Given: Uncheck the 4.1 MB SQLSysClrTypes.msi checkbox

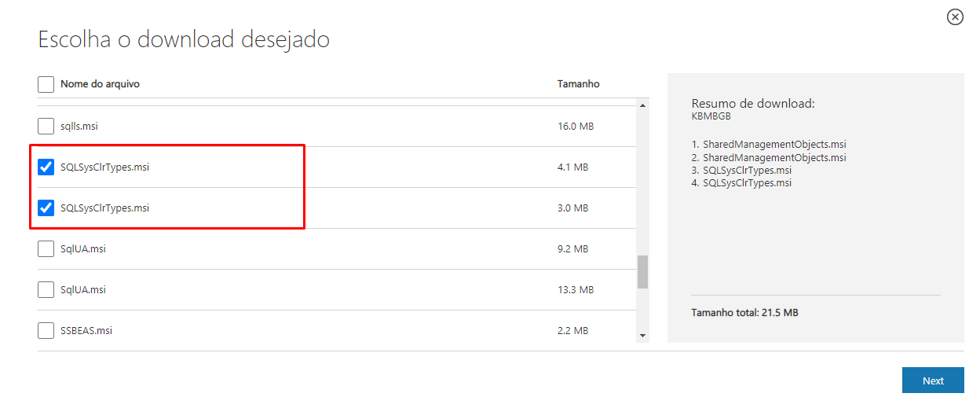Looking at the screenshot, I should [46, 167].
